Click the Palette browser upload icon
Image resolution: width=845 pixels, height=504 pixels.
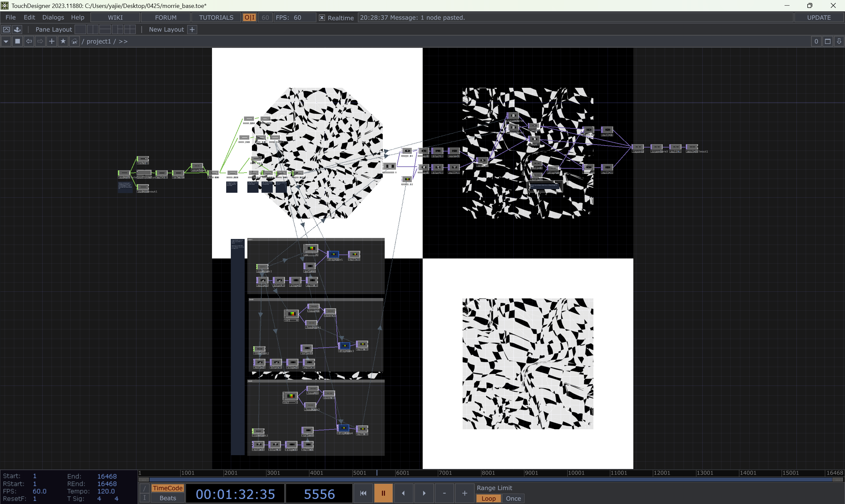click(17, 30)
